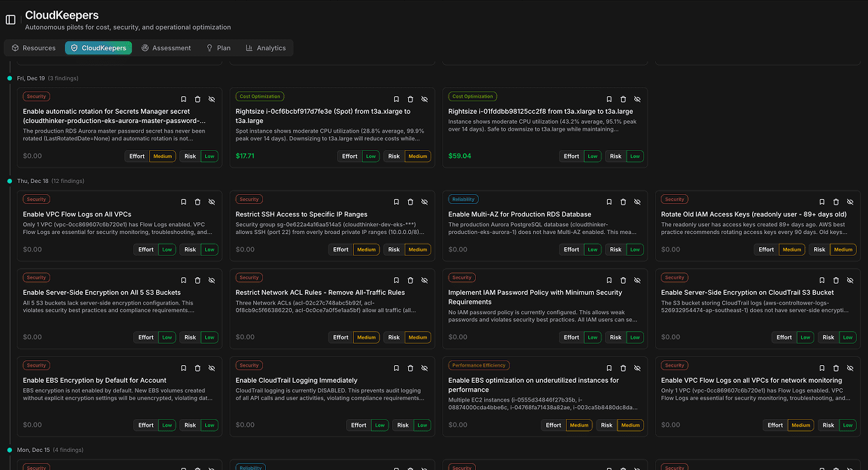The image size is (868, 470).
Task: Click the Low effort badge on VPC Flow Logs card
Action: [167, 249]
